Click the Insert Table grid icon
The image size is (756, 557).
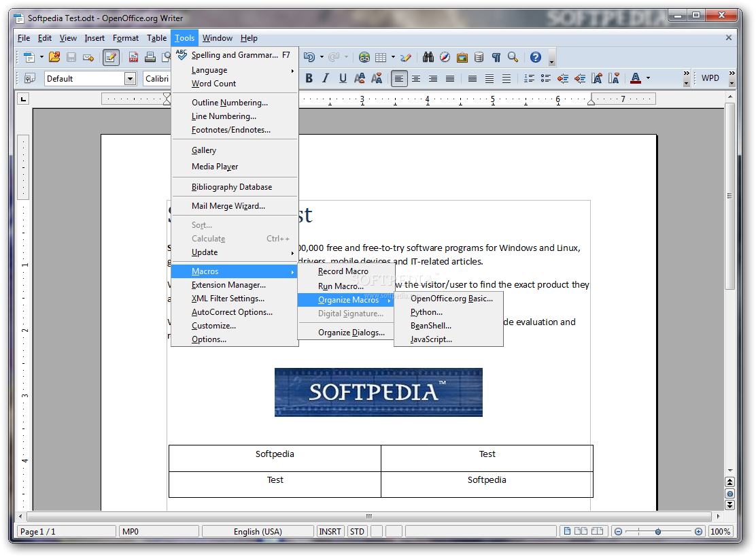click(381, 57)
